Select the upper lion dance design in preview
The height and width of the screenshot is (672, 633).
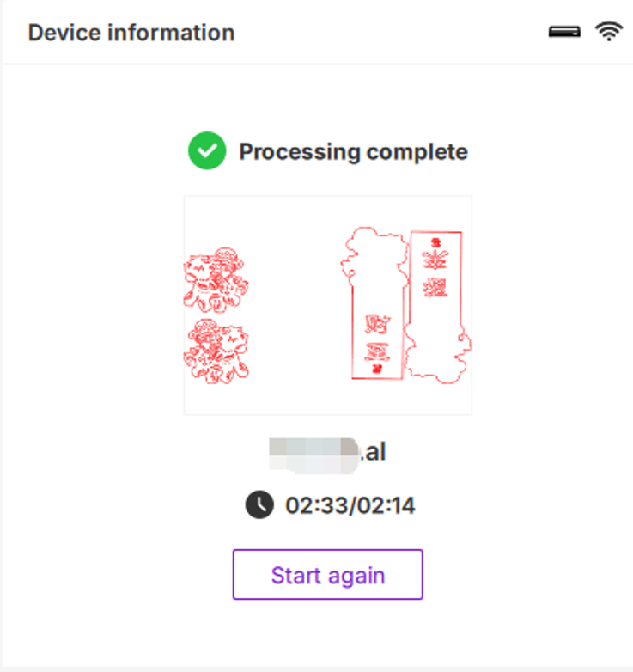click(216, 280)
